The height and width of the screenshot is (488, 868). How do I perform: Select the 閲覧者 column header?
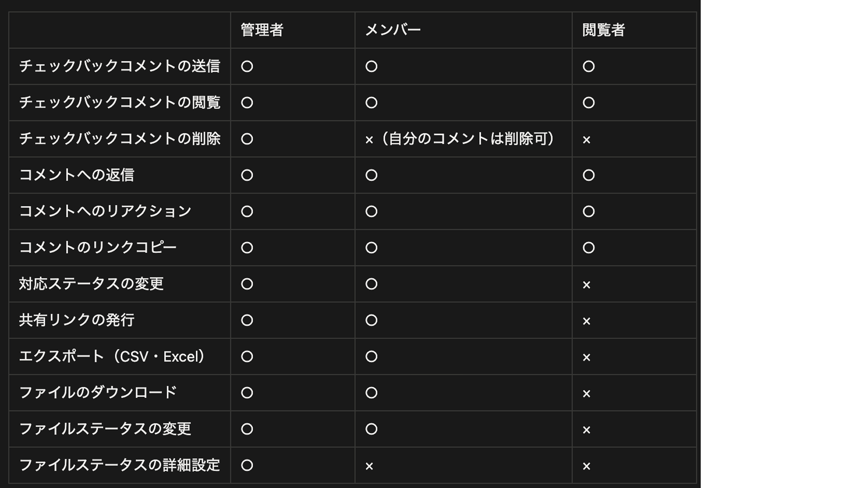pos(603,30)
